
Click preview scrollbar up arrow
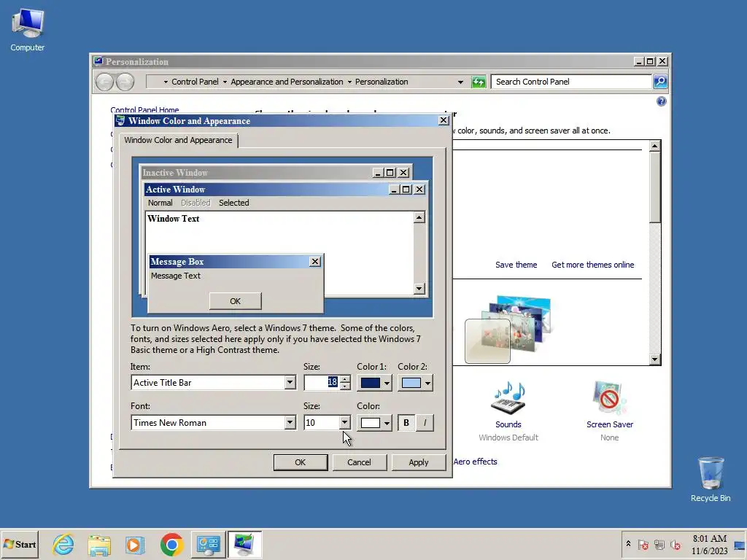(419, 217)
